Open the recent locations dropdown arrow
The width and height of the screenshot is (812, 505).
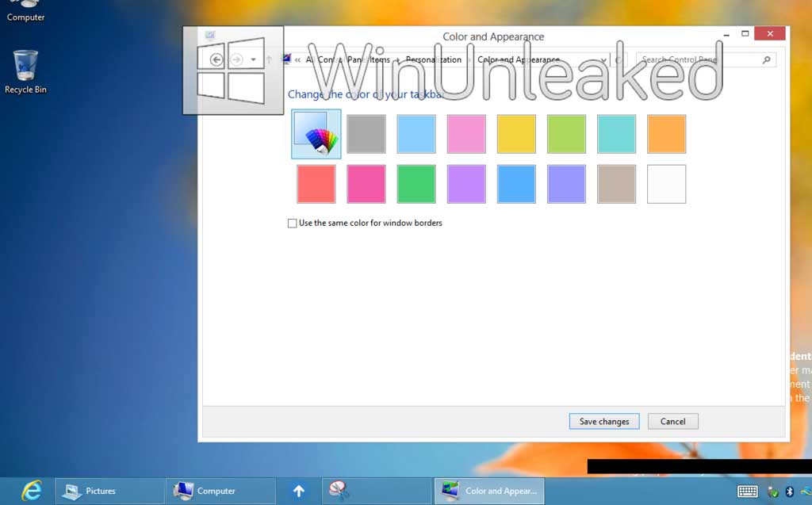(x=253, y=59)
